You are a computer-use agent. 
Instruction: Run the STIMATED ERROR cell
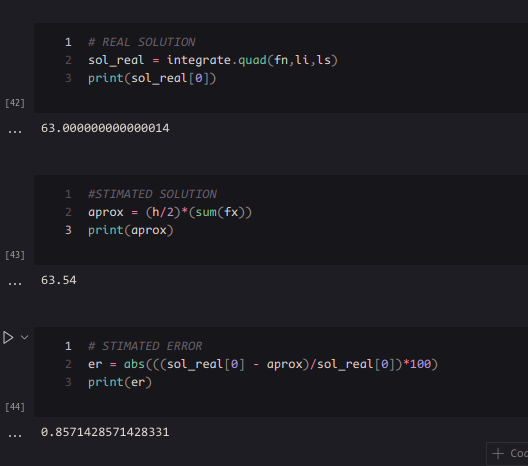(x=8, y=337)
